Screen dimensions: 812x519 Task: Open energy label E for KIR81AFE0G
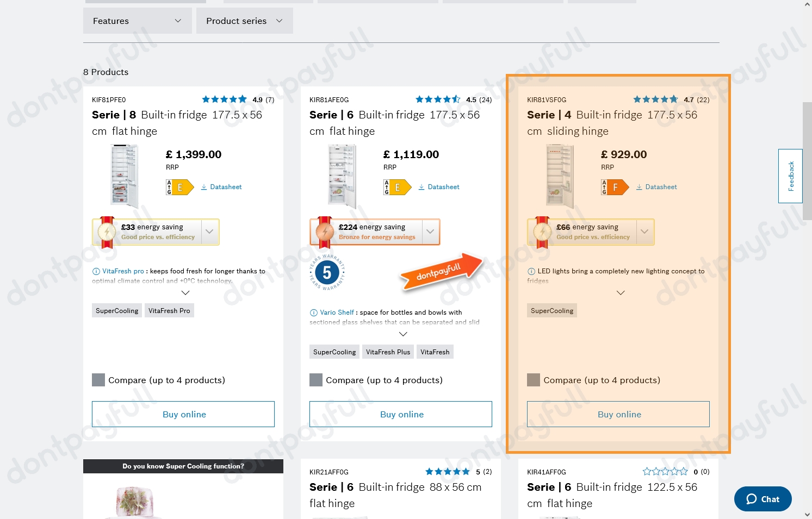point(398,187)
